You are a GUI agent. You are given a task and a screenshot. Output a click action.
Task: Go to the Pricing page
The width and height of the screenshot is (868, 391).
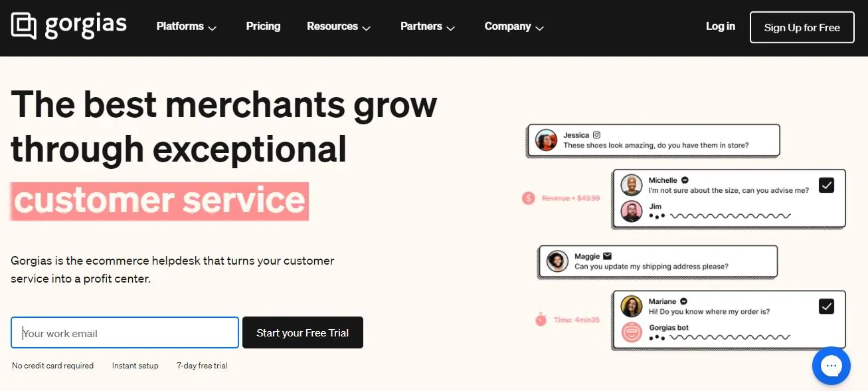263,27
